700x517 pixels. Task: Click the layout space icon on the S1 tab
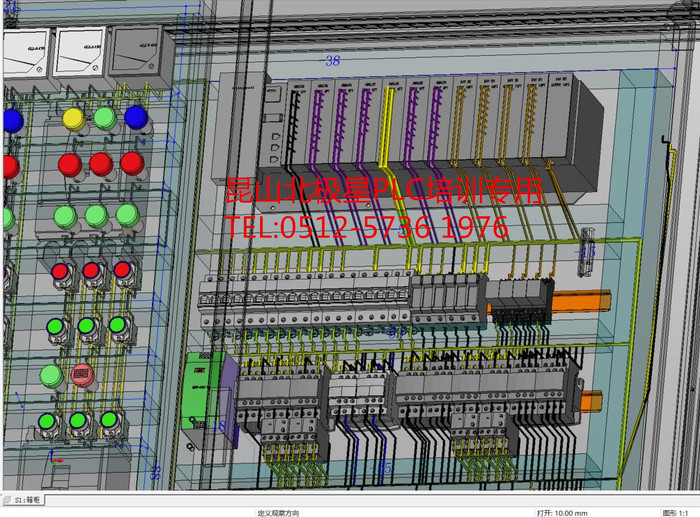tap(8, 500)
